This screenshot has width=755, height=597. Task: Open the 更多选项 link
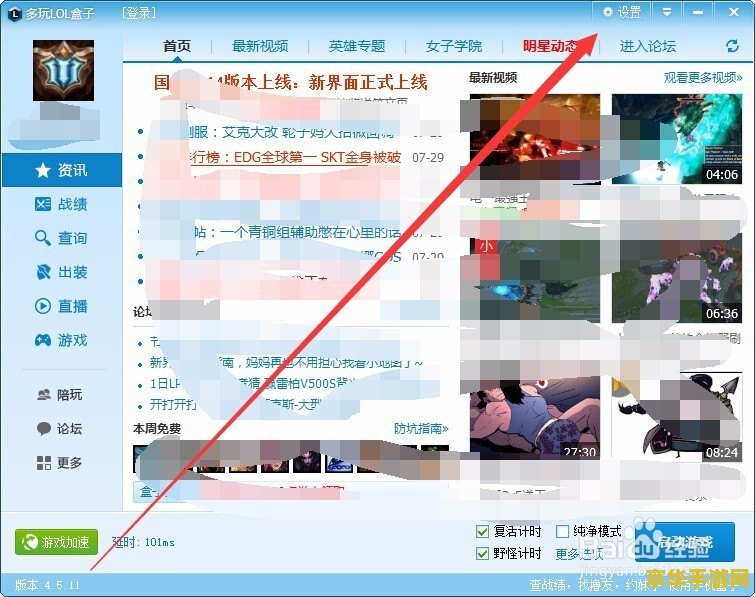(x=579, y=554)
